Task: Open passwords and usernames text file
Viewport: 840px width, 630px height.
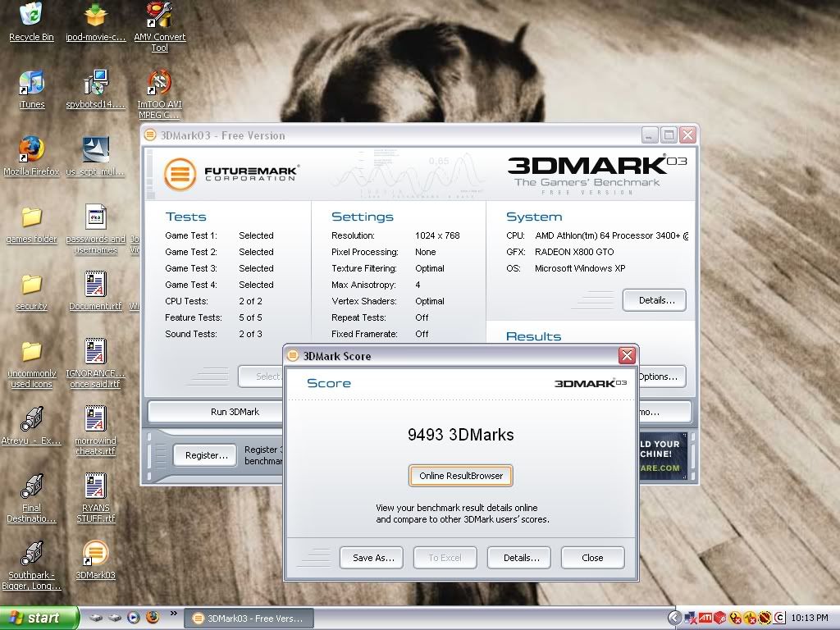Action: point(95,218)
